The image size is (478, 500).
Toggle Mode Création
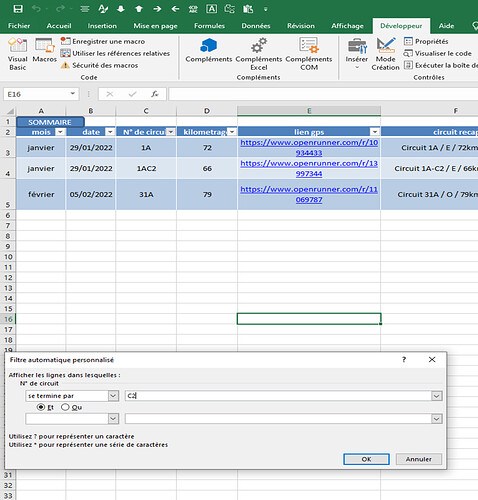tap(385, 53)
